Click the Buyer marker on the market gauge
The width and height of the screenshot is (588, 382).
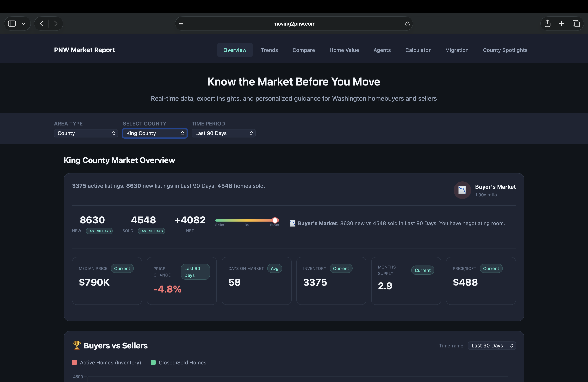[x=275, y=220]
